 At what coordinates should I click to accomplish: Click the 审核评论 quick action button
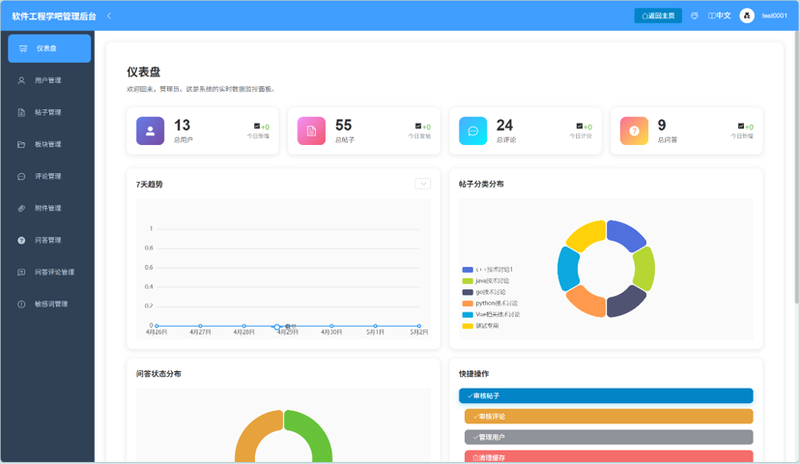[x=609, y=417]
